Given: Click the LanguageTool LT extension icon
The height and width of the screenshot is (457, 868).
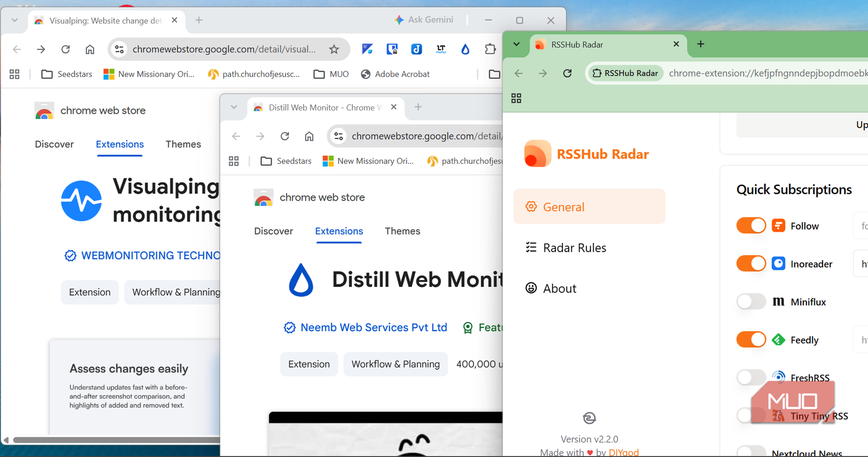Looking at the screenshot, I should click(x=441, y=49).
